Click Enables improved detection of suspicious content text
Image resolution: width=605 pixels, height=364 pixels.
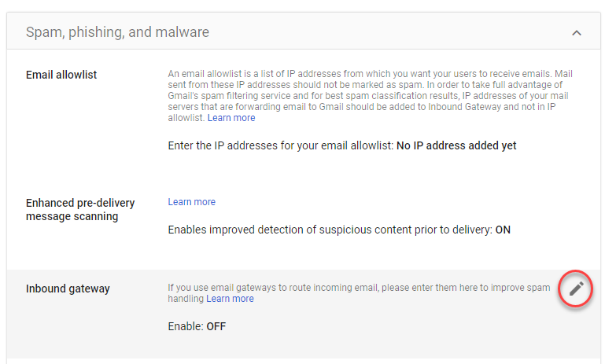(330, 230)
